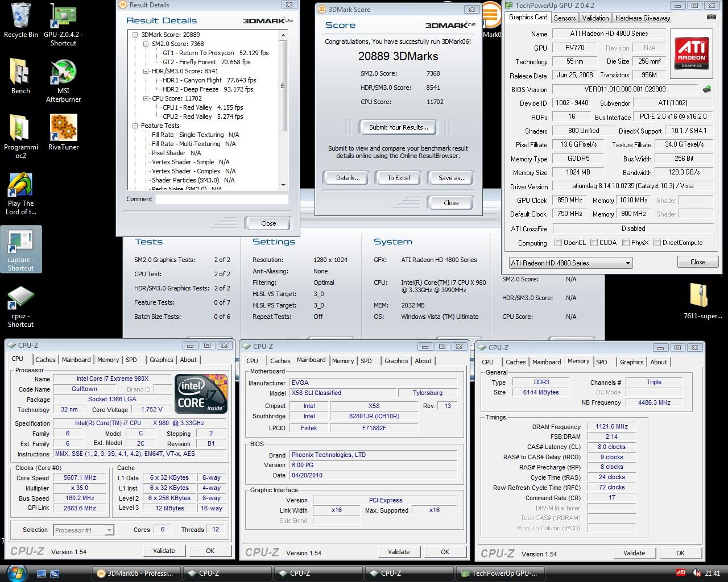Toggle the DirectCompute checkbox in GPU-Z
The height and width of the screenshot is (582, 728).
[x=657, y=243]
